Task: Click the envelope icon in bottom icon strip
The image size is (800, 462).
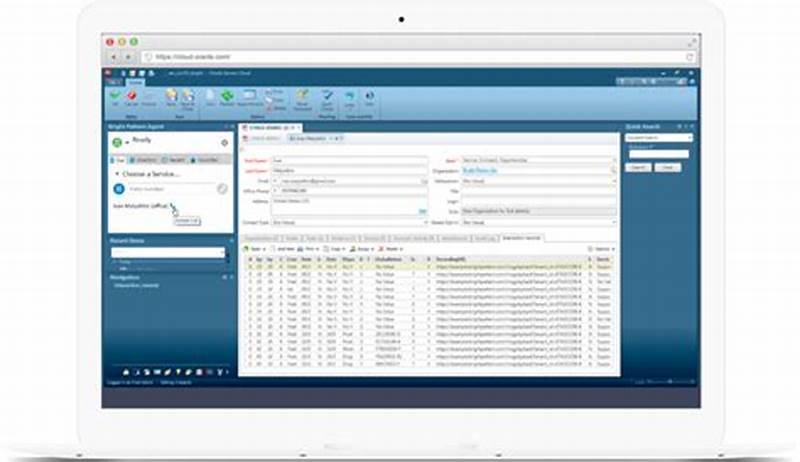Action: [x=158, y=372]
